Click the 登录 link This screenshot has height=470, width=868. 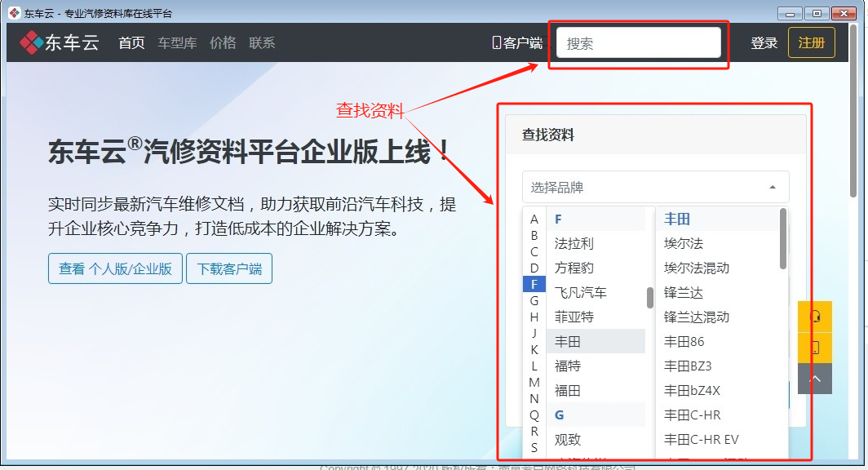click(764, 43)
